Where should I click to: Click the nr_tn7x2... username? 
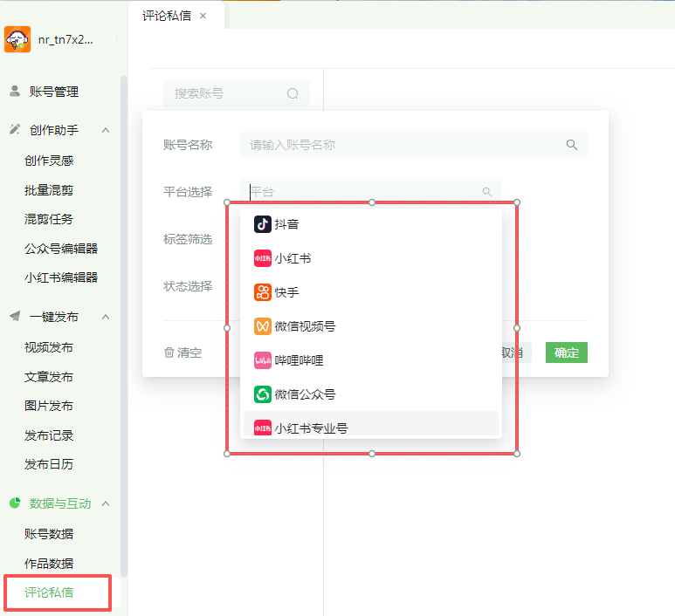click(x=65, y=39)
